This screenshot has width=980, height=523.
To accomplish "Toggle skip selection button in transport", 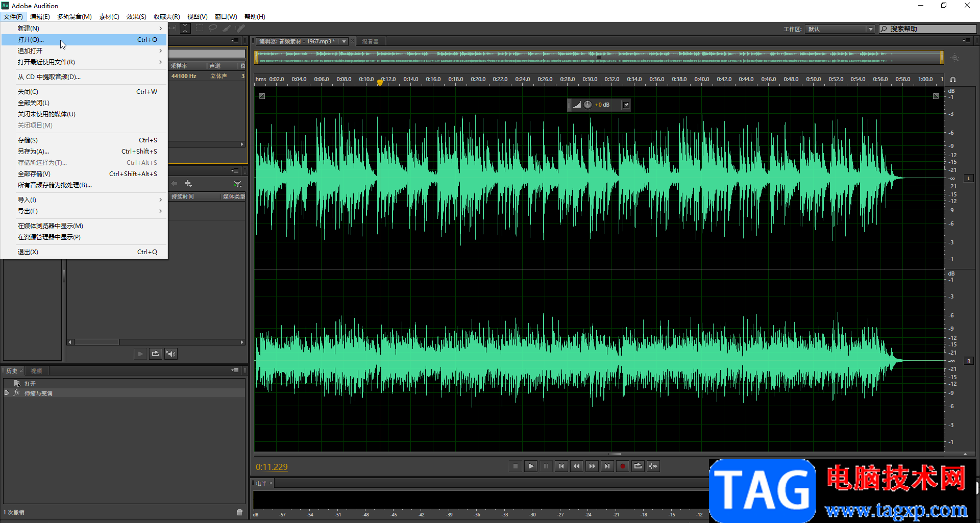I will pos(653,466).
